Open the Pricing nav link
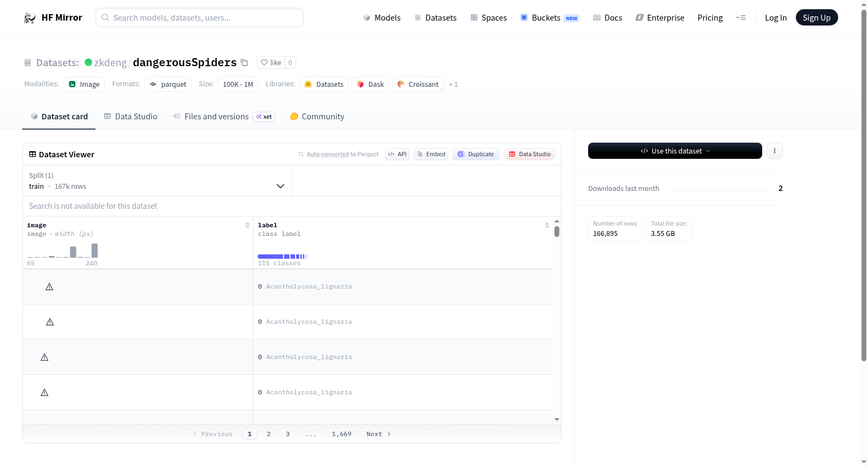 click(710, 17)
